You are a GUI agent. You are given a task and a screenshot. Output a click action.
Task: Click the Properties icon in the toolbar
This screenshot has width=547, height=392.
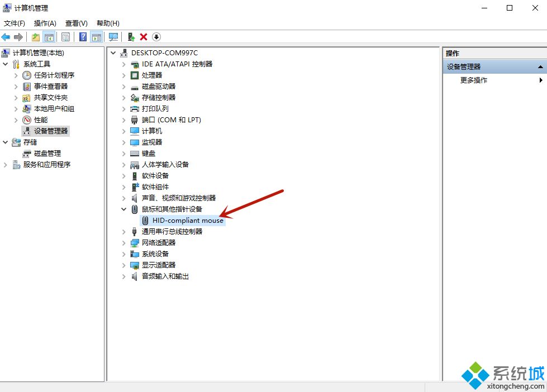click(x=66, y=37)
